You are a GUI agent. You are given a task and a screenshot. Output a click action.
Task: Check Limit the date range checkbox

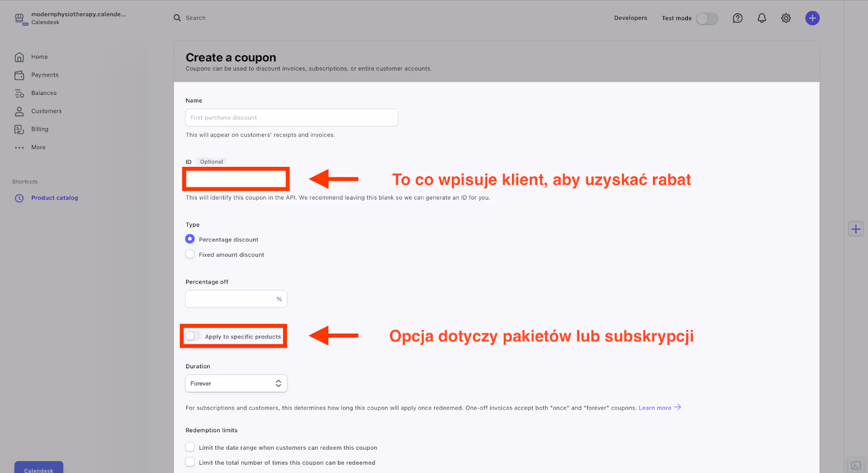click(x=190, y=447)
